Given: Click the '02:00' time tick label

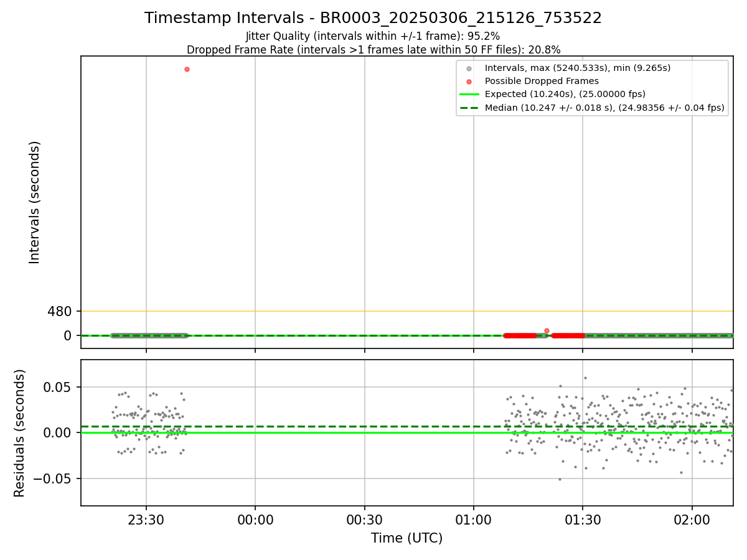Looking at the screenshot, I should [692, 520].
